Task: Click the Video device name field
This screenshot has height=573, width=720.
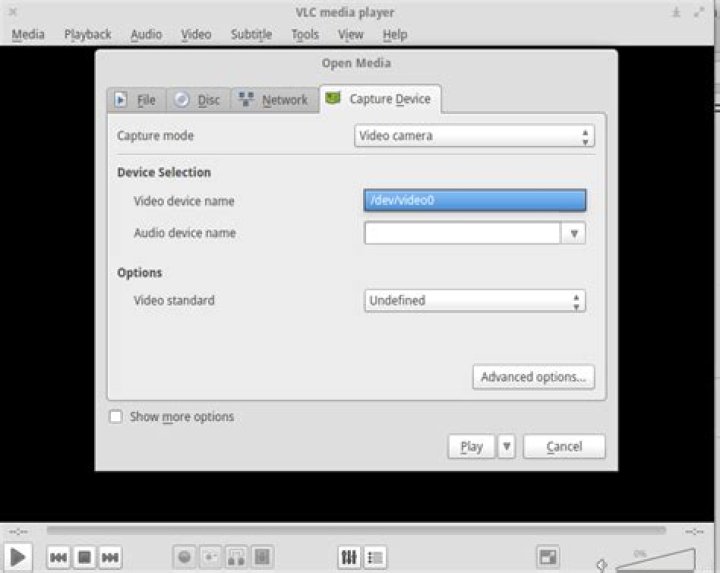Action: click(x=475, y=200)
